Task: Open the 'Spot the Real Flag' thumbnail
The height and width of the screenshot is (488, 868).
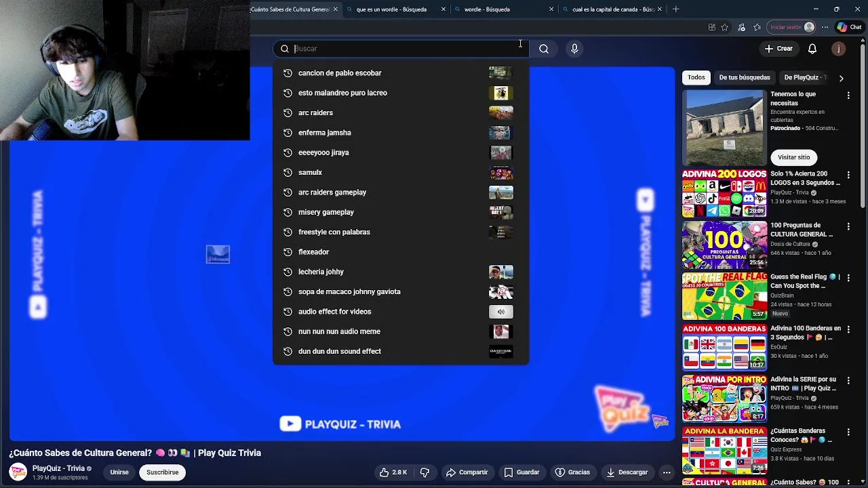Action: 724,296
